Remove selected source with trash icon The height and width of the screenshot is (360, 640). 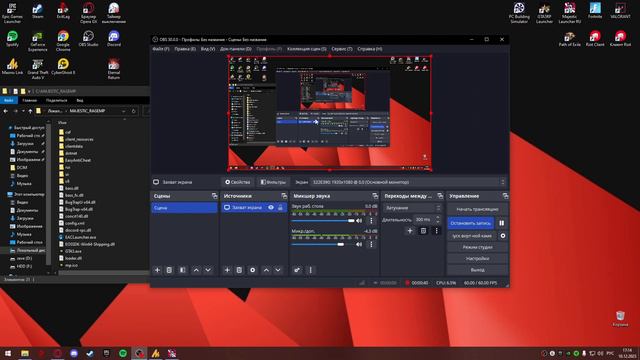[x=239, y=270]
